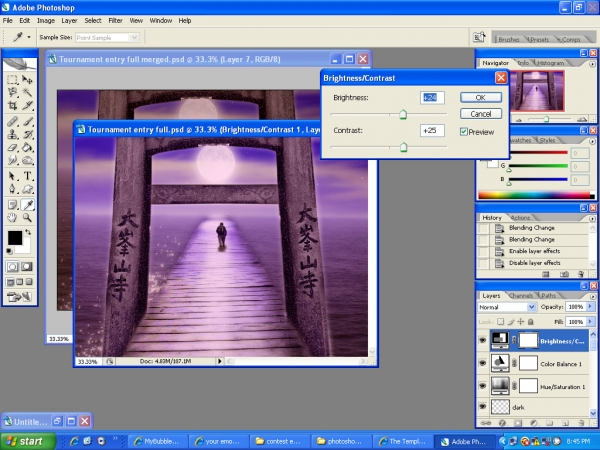
Task: Select the Eyedropper tool in toolbox
Action: (x=27, y=205)
